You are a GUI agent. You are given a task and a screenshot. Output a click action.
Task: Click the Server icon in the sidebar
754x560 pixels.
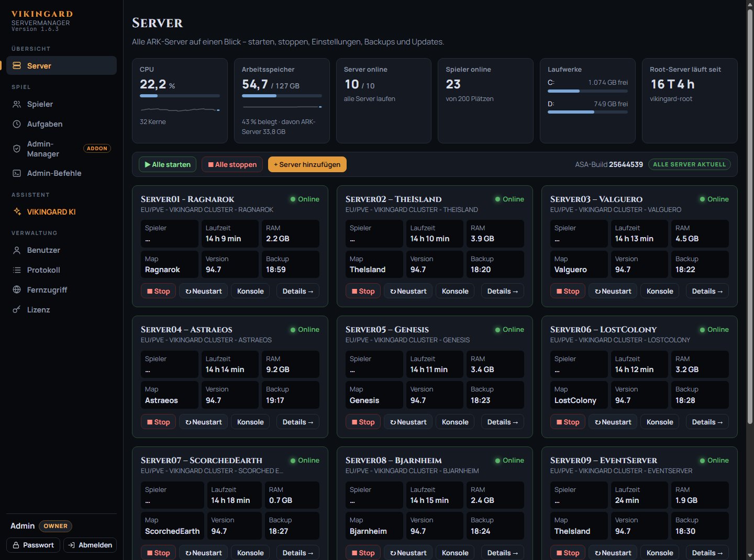pos(17,66)
